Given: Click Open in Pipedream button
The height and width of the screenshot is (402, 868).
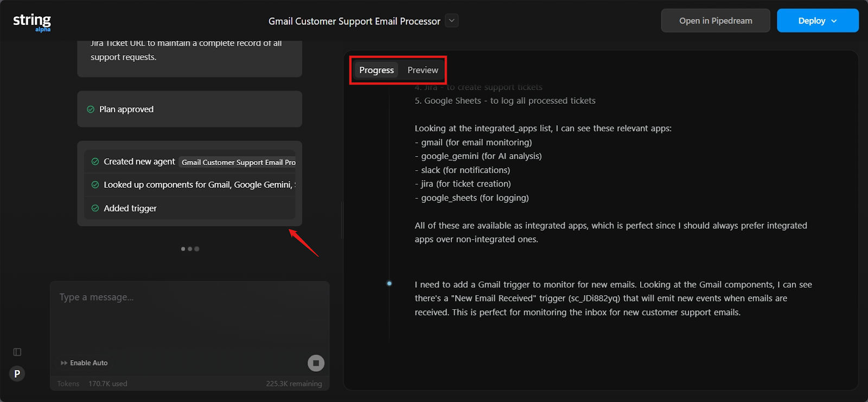Looking at the screenshot, I should 716,21.
